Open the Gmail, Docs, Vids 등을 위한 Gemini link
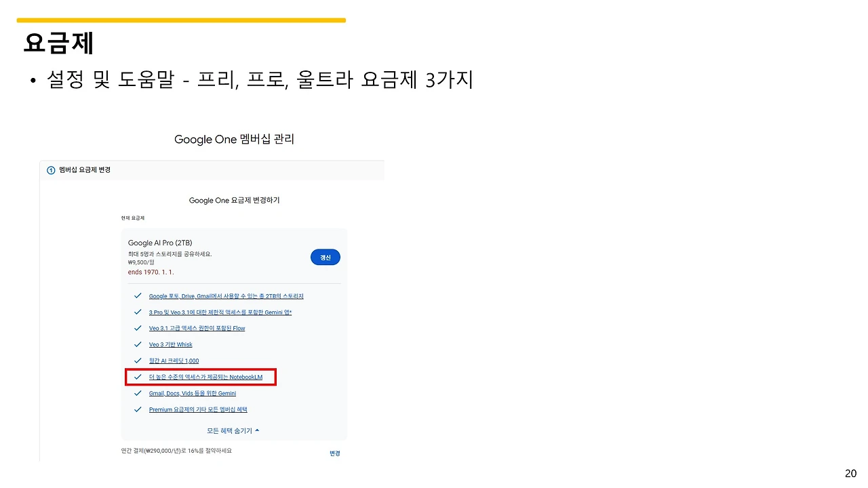 193,393
